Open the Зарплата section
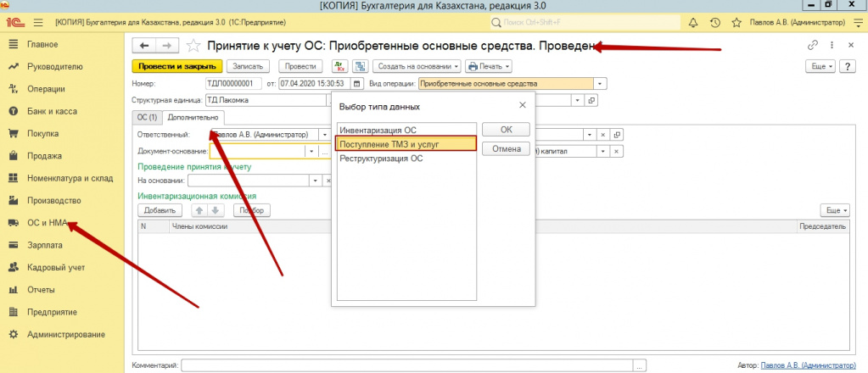 coord(45,245)
